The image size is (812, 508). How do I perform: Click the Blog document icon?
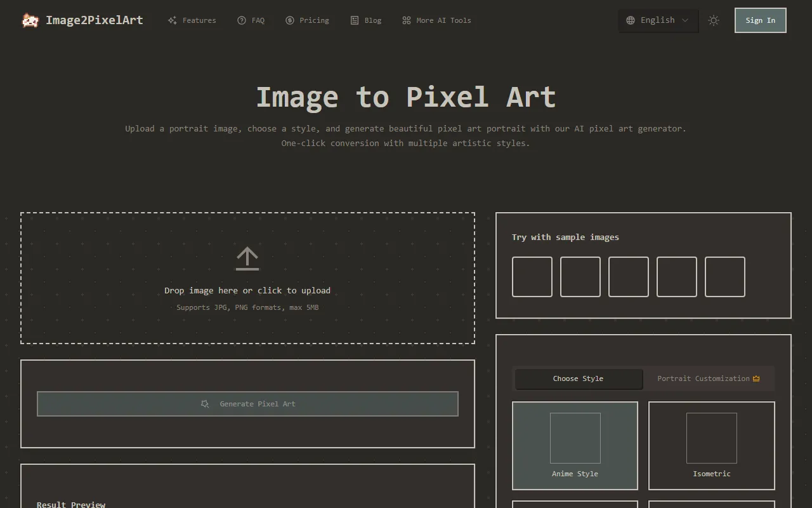tap(355, 20)
